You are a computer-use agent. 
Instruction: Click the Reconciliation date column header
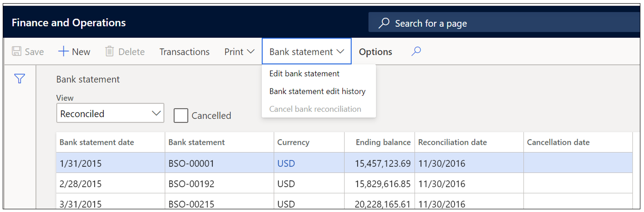pos(469,142)
